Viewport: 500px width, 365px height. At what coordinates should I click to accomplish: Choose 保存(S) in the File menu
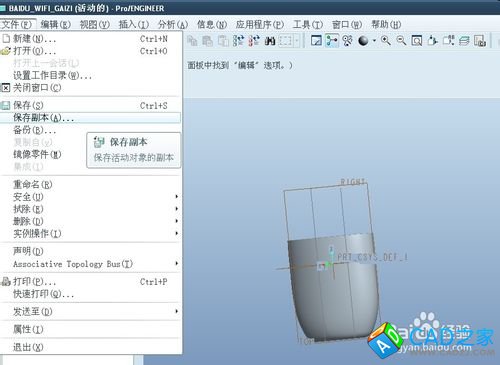pyautogui.click(x=91, y=105)
